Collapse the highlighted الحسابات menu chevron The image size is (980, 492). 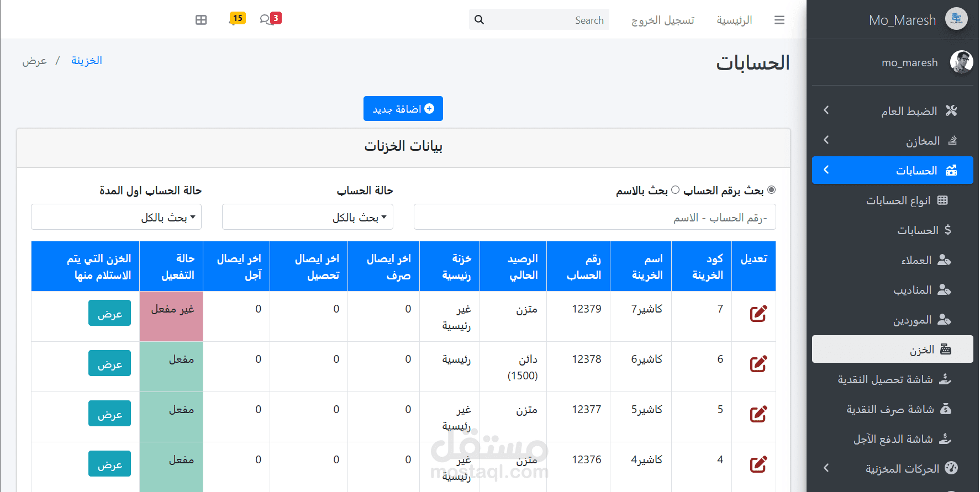click(x=826, y=170)
